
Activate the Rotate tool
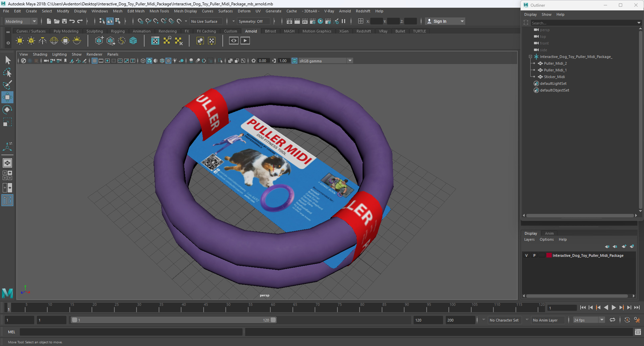tap(7, 110)
